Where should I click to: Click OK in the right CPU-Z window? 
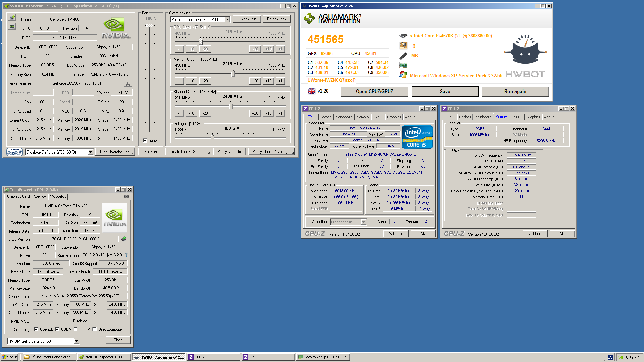coord(562,234)
